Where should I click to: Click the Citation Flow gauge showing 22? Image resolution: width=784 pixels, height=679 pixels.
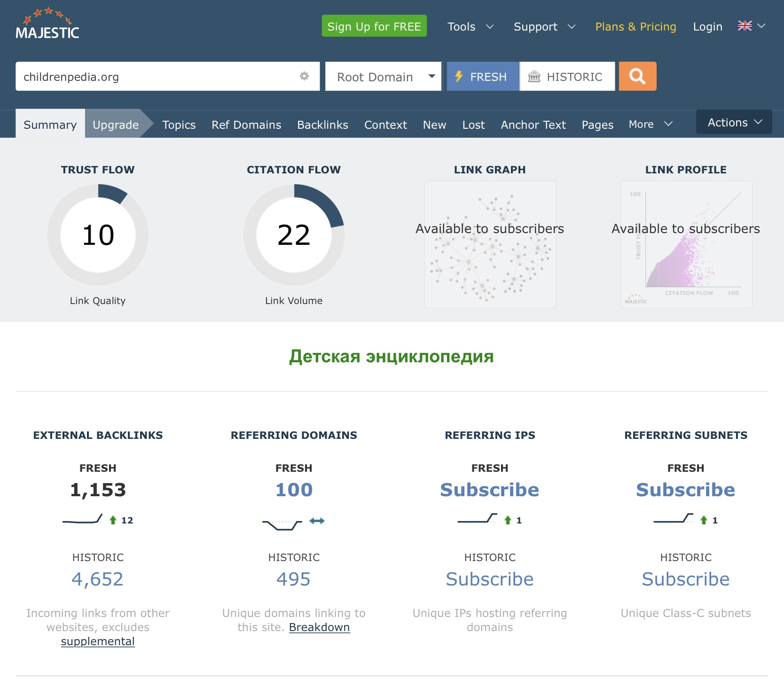coord(294,234)
